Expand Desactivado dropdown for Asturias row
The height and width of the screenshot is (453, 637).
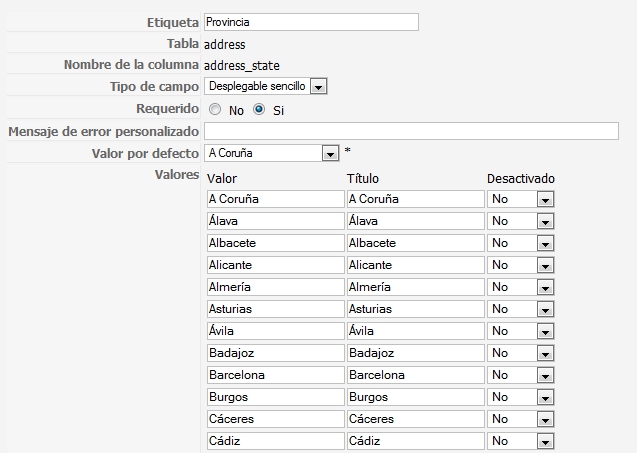[x=545, y=310]
